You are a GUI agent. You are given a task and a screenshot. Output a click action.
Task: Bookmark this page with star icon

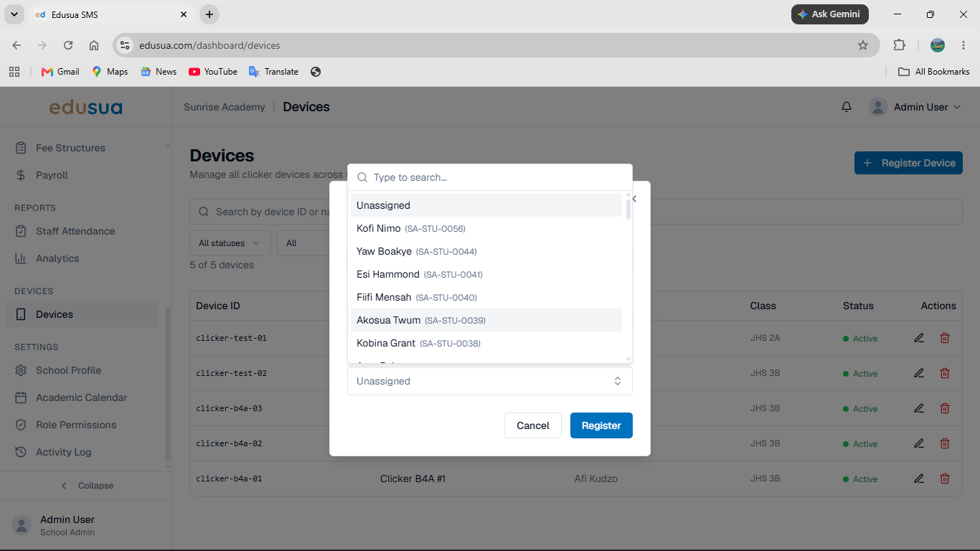tap(863, 45)
